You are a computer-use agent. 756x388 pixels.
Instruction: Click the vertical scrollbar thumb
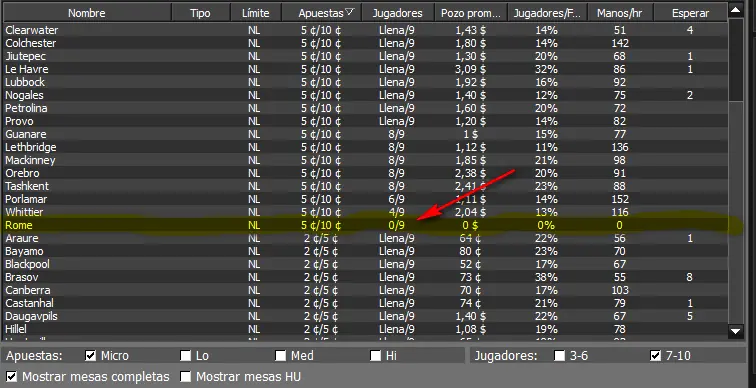(x=735, y=59)
